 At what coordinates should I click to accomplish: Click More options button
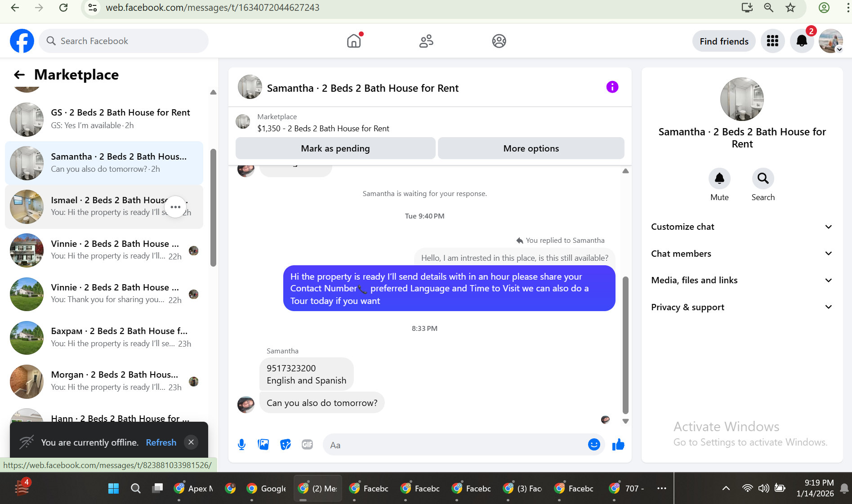531,148
